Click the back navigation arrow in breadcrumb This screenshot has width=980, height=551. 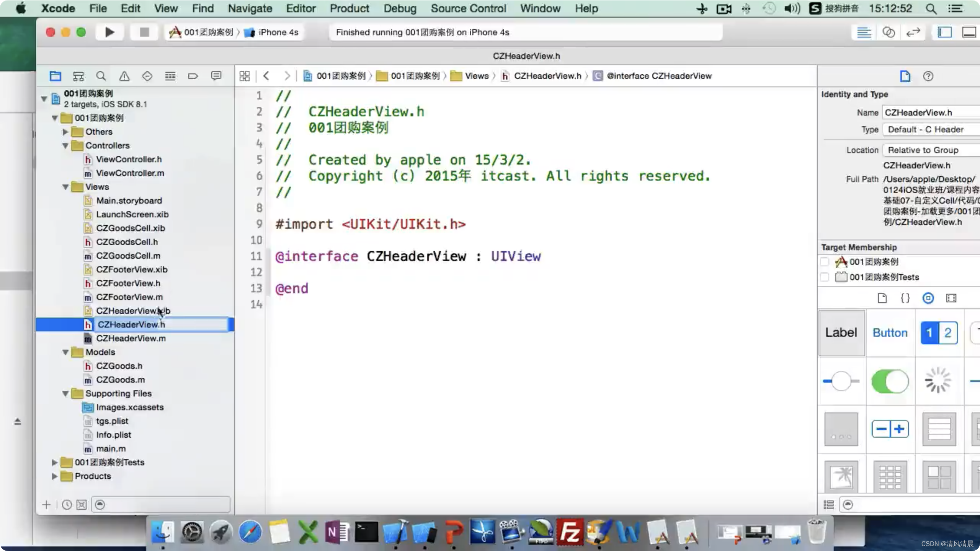266,75
